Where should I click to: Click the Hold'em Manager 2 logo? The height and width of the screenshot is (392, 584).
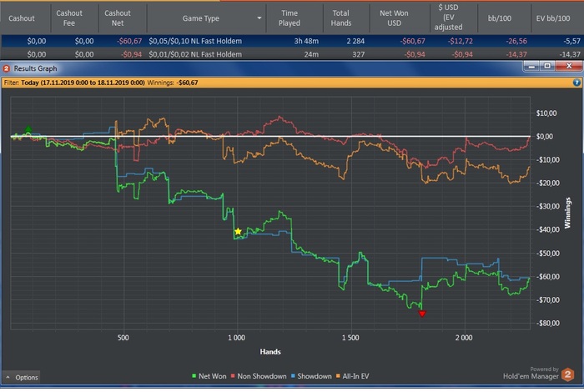(567, 374)
